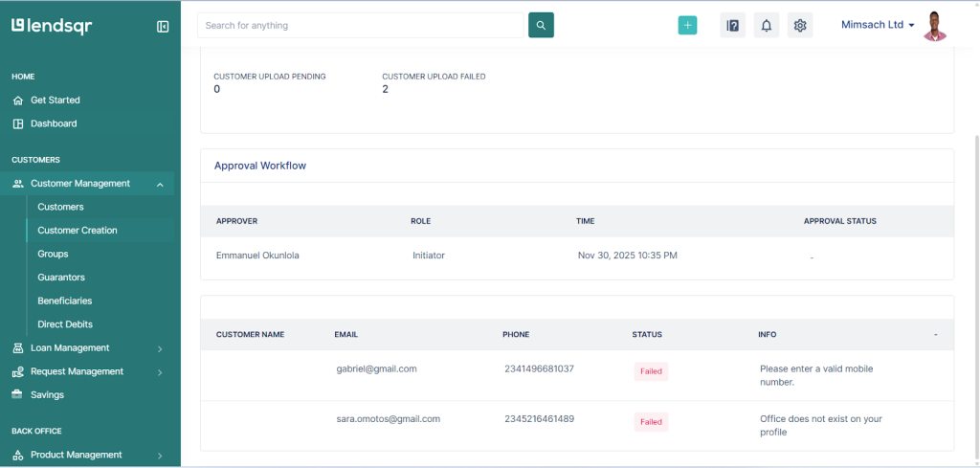Go to the Customers page
Viewport: 980px width, 468px height.
60,207
